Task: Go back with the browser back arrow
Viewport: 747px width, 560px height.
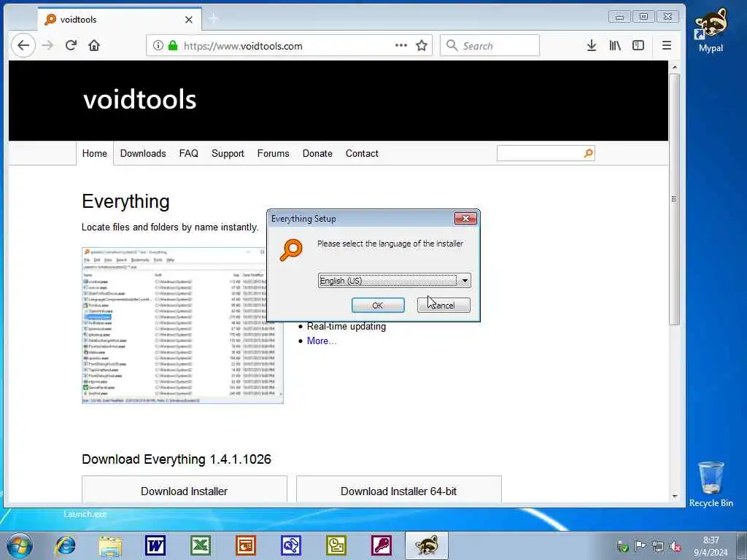Action: click(x=23, y=46)
